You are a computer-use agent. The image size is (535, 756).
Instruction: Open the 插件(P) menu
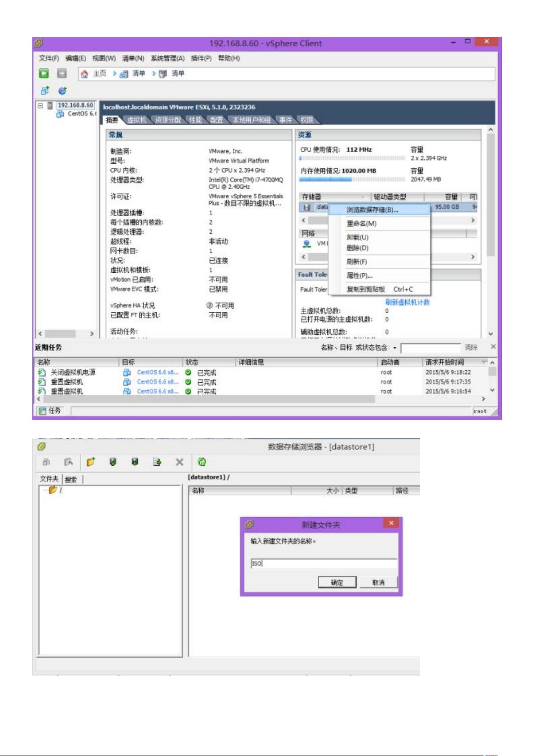pos(201,58)
